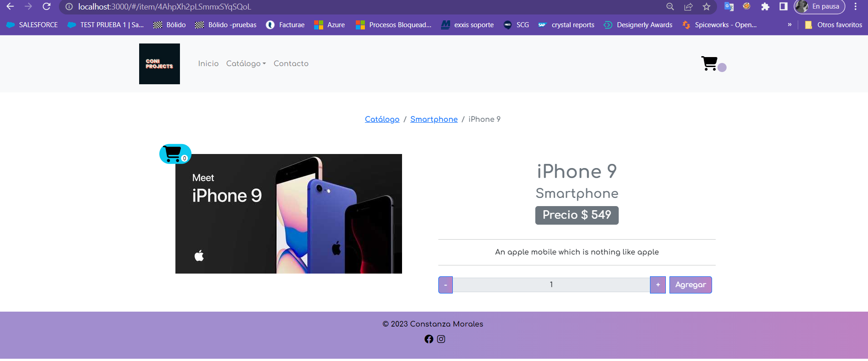Screen dimensions: 868x361
Task: Open the Contacto nav item
Action: point(291,64)
